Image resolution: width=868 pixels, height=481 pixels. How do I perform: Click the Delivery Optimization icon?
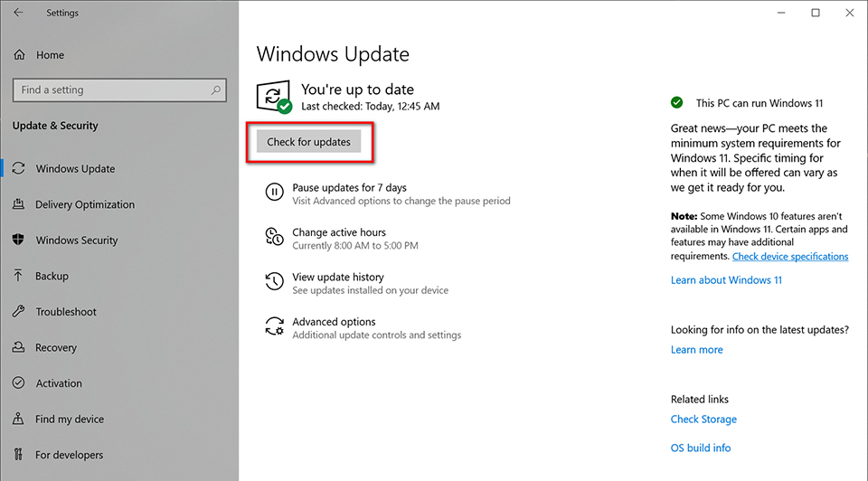tap(18, 204)
